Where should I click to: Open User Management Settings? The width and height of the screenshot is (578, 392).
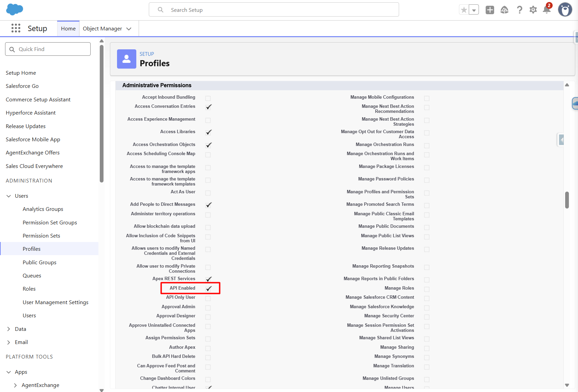pyautogui.click(x=55, y=302)
